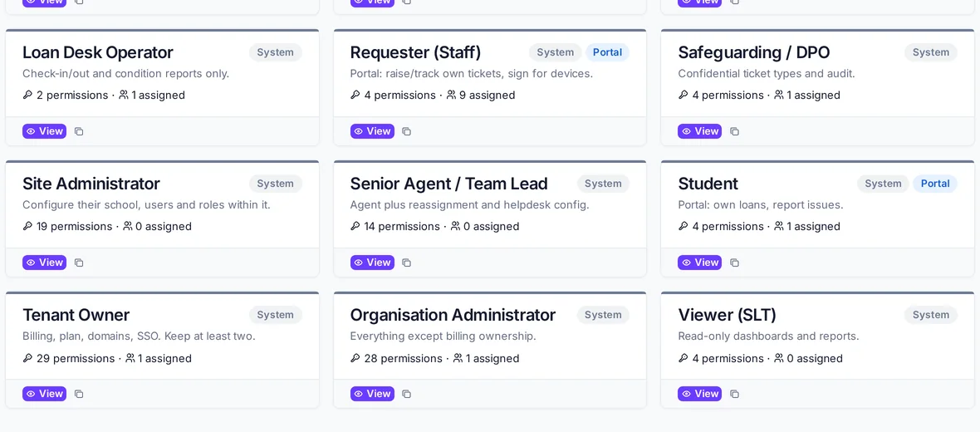Click the System badge on Viewer (SLT)

931,315
